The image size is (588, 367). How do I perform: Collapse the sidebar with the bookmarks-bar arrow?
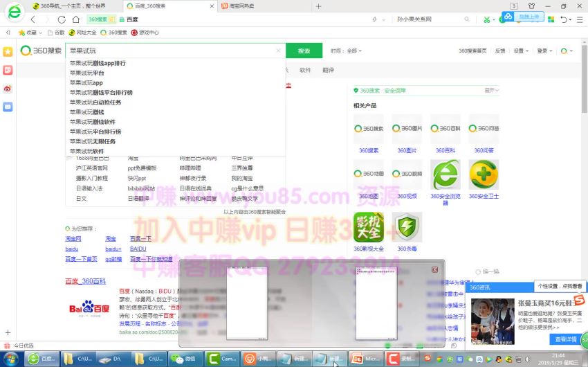point(8,33)
